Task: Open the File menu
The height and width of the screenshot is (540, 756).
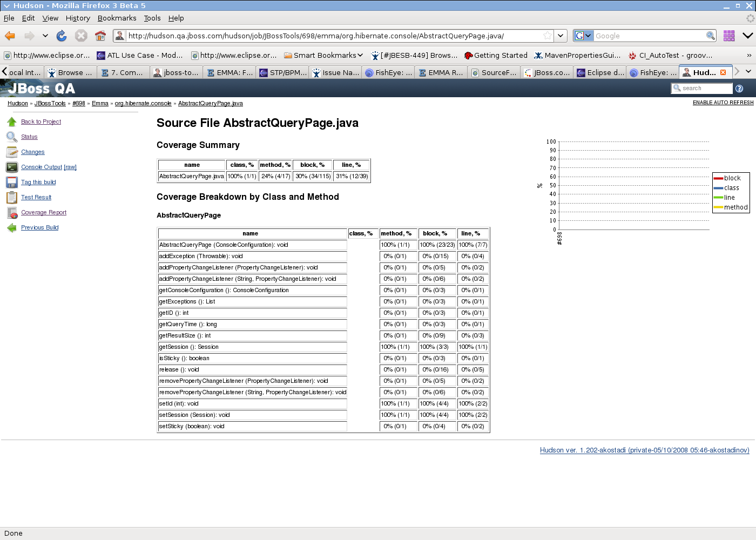Action: click(9, 18)
